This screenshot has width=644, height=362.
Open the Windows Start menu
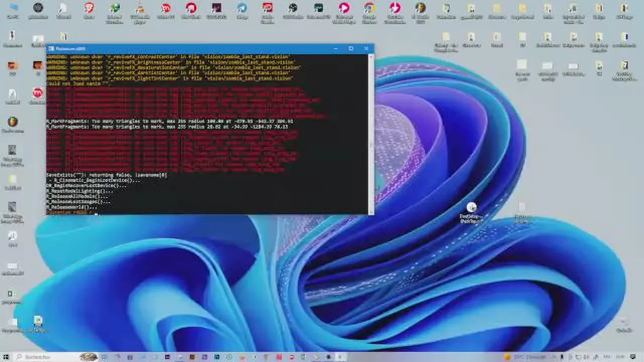[6, 356]
